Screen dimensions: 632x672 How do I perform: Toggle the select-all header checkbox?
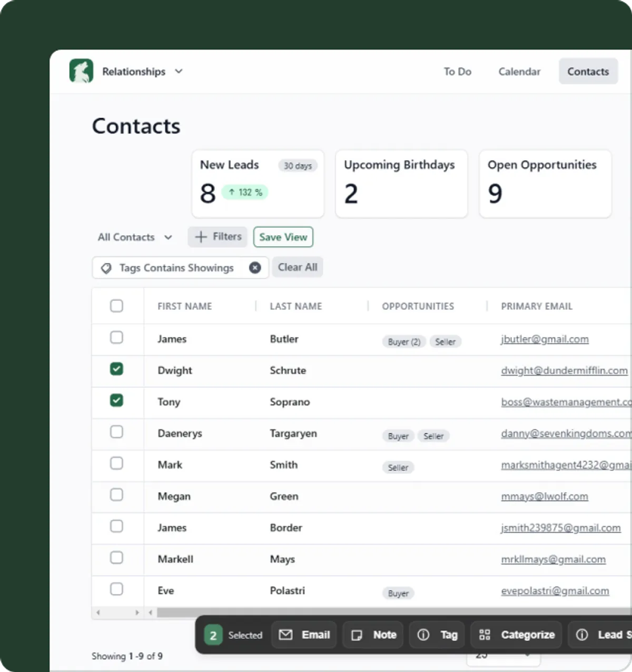pos(116,306)
